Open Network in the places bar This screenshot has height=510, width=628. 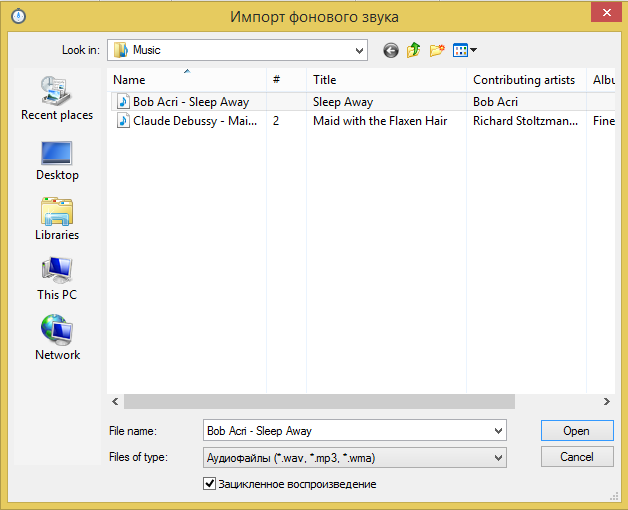57,337
